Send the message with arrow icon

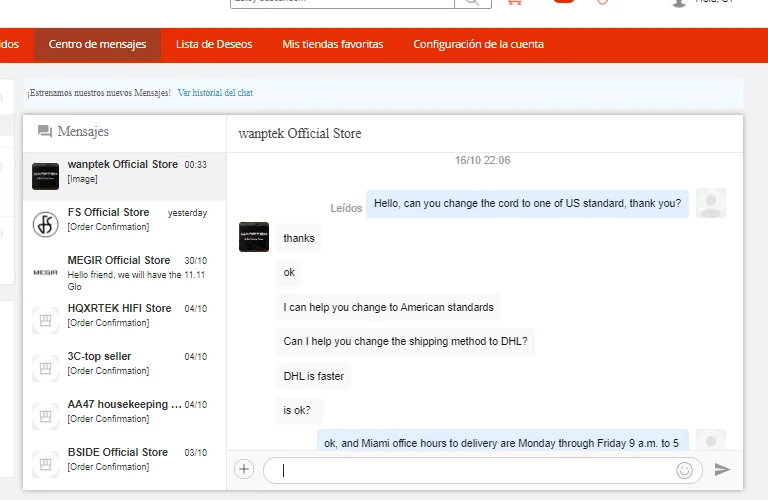722,469
